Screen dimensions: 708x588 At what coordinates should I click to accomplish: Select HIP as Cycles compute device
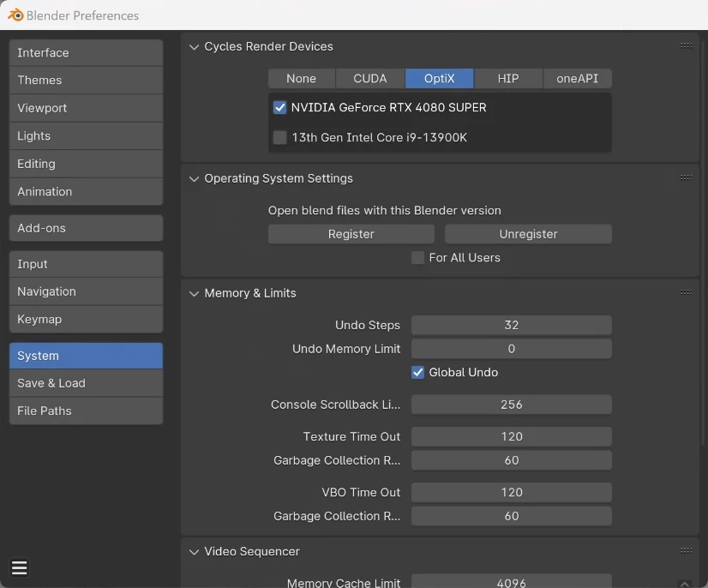[508, 79]
